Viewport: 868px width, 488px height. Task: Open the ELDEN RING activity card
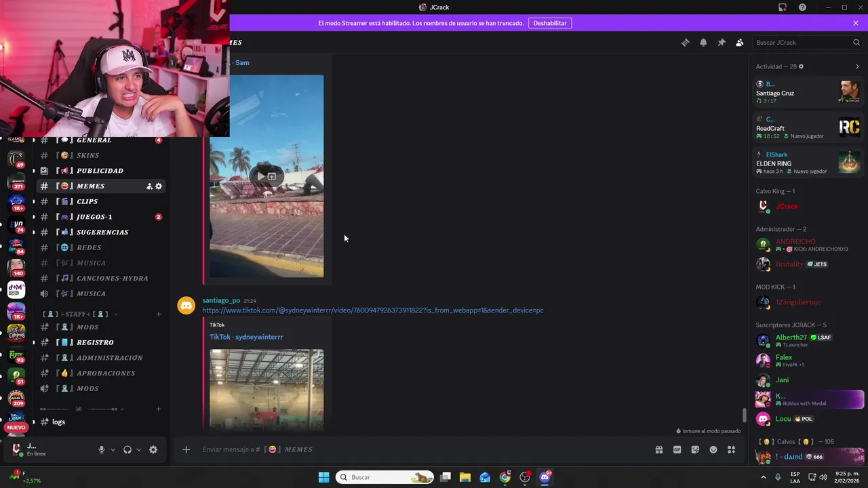click(808, 163)
